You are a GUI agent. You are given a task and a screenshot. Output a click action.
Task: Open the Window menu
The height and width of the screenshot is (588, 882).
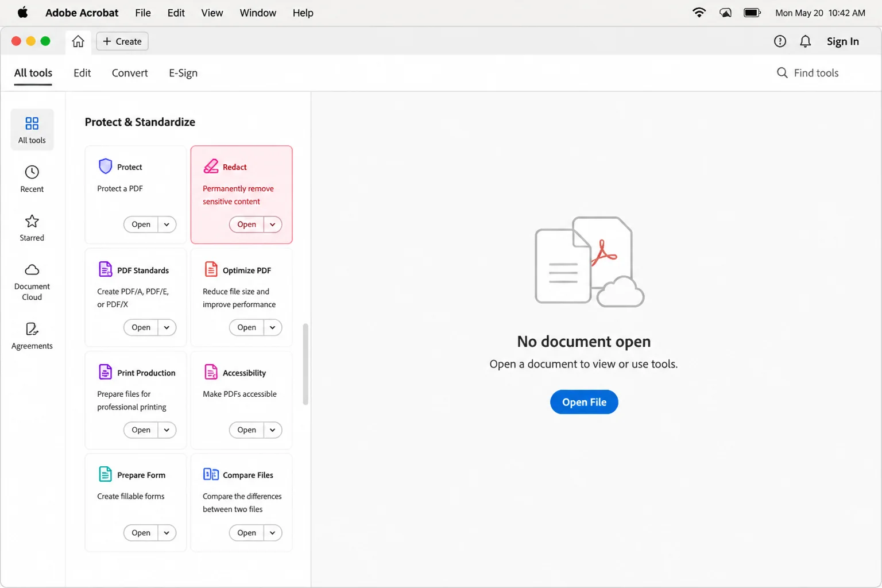pyautogui.click(x=258, y=13)
